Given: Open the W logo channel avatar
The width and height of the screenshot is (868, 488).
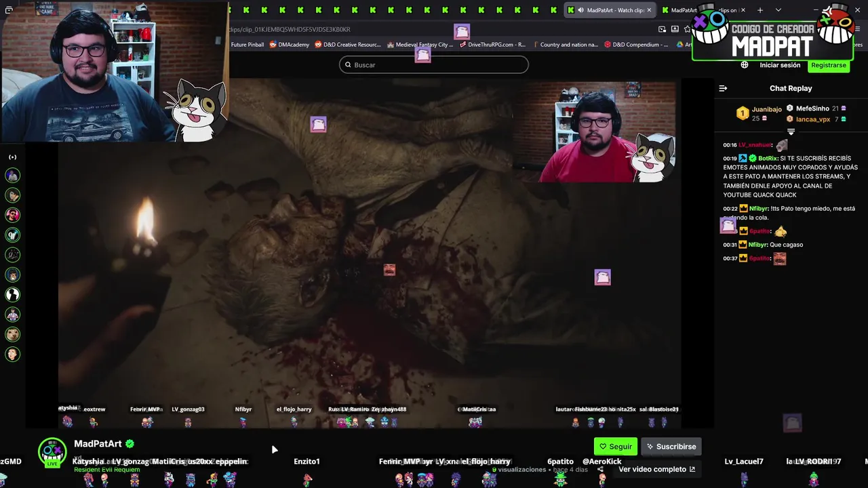Looking at the screenshot, I should (x=12, y=235).
